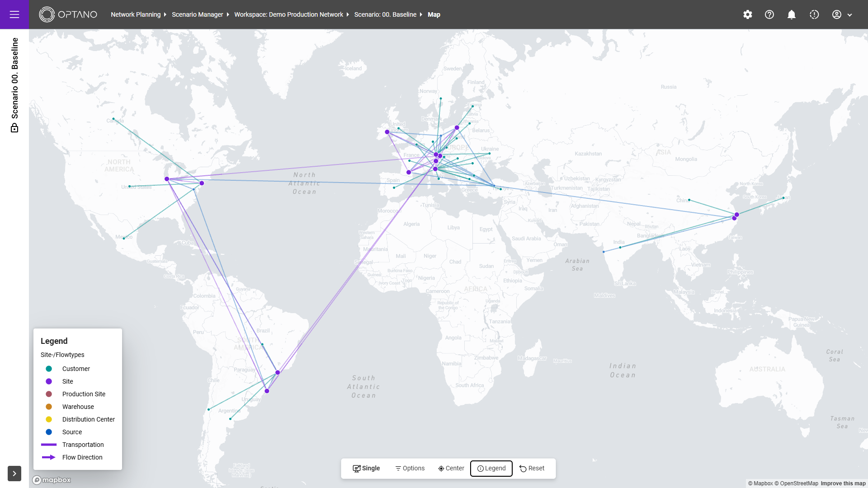Screen dimensions: 868x488
Task: Open the map Options filter
Action: 410,469
